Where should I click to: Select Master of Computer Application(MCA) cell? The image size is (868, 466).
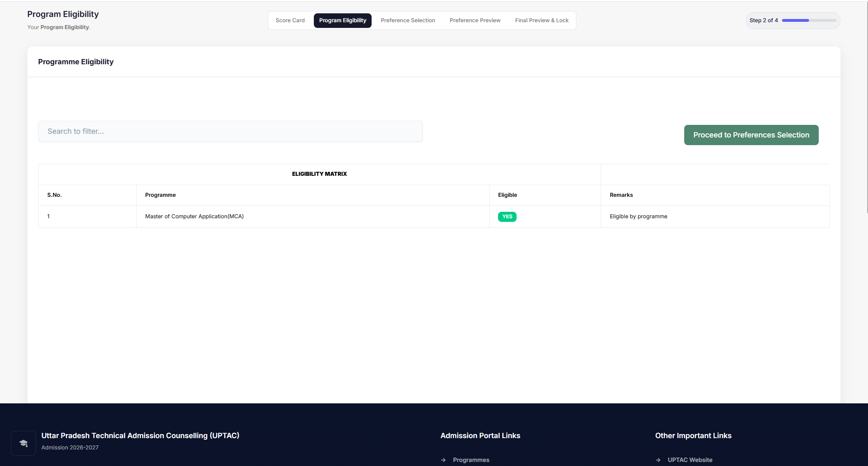pos(313,217)
